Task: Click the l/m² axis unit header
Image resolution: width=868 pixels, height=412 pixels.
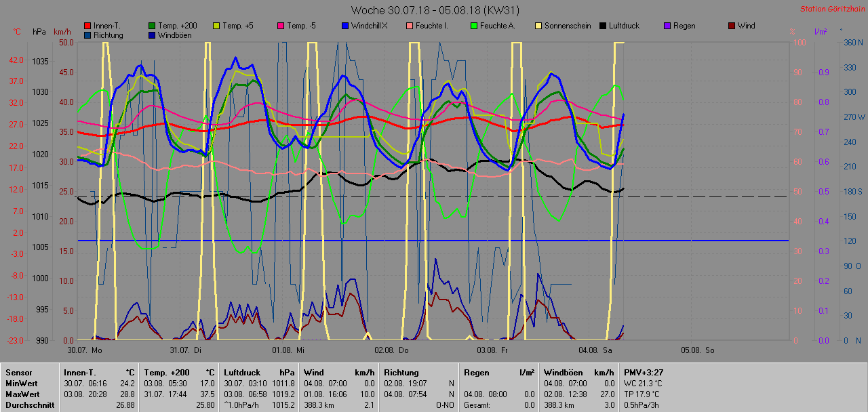Action: tap(820, 32)
